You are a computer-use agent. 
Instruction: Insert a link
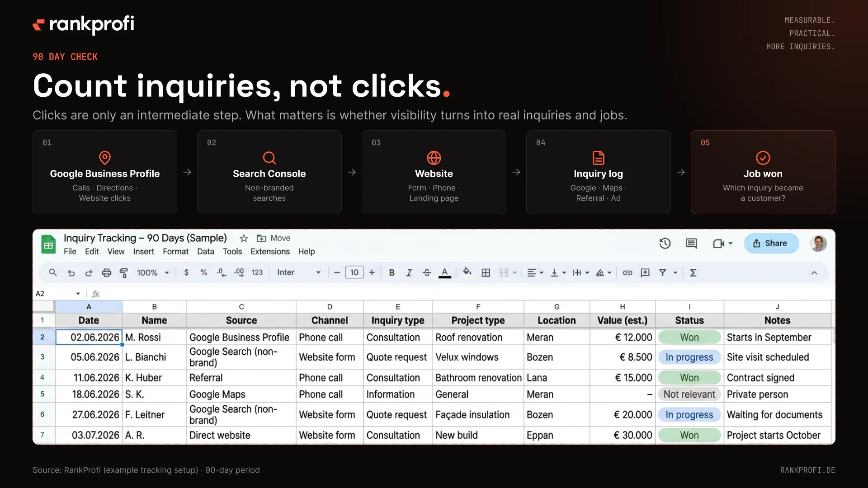point(627,272)
